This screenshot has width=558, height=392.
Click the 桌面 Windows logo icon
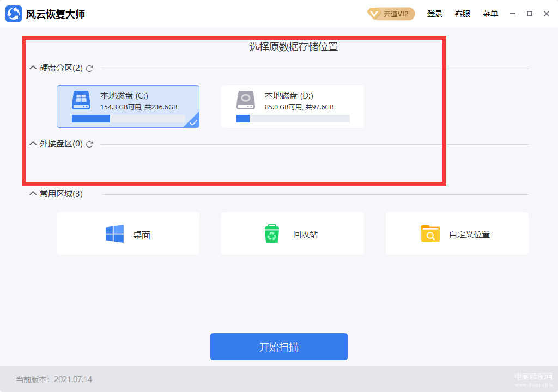[114, 234]
